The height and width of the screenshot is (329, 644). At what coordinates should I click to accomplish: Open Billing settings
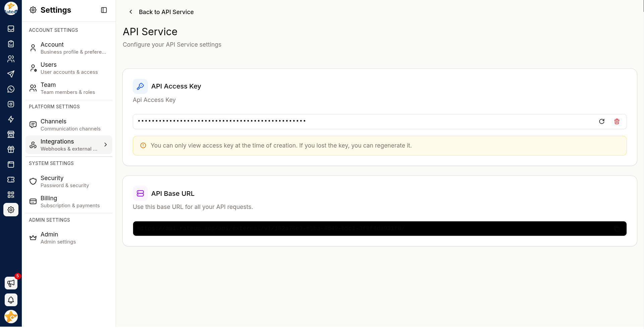click(x=69, y=202)
